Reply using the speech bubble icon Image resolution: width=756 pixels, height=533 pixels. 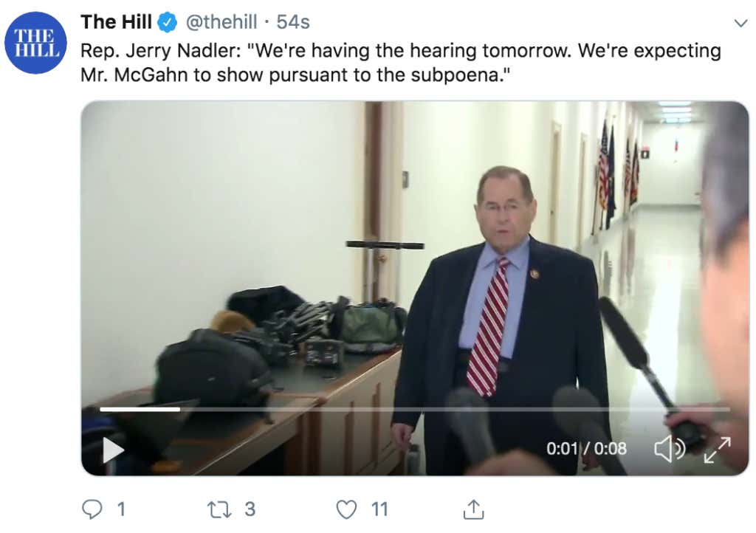pos(92,509)
